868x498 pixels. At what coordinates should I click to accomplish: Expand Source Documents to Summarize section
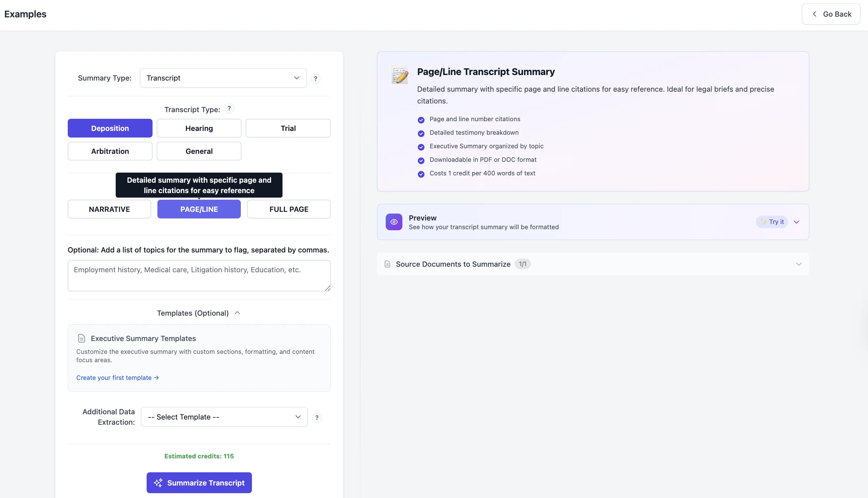799,264
